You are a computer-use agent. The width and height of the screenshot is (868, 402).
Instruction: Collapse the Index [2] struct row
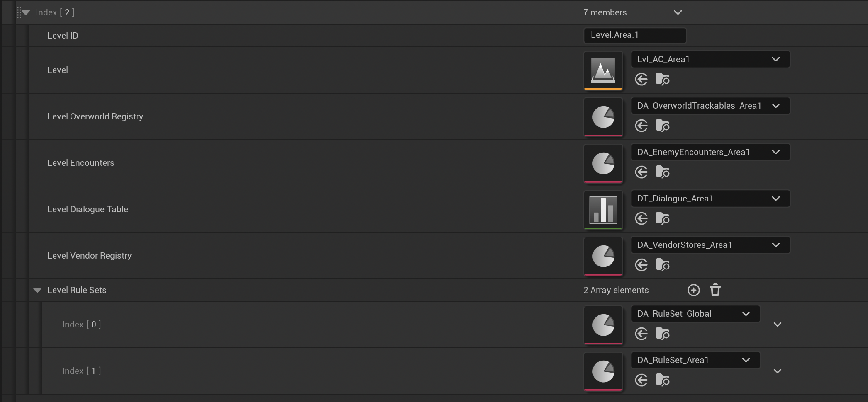coord(26,12)
